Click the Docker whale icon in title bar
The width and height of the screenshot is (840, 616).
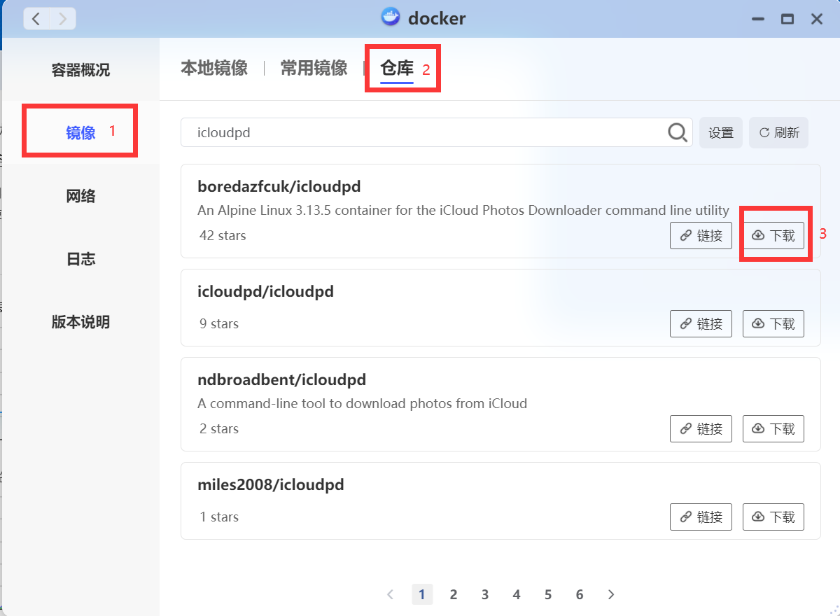click(389, 17)
